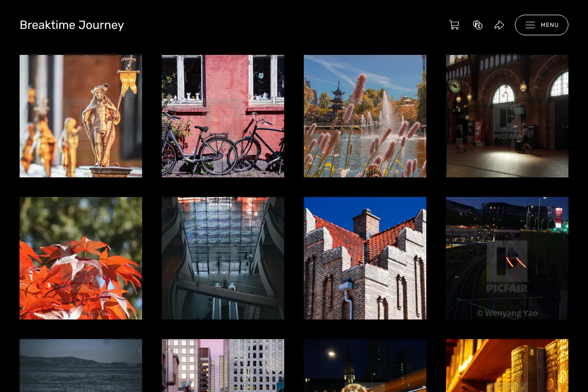Open the MENU button
Image resolution: width=588 pixels, height=392 pixels.
click(x=541, y=25)
